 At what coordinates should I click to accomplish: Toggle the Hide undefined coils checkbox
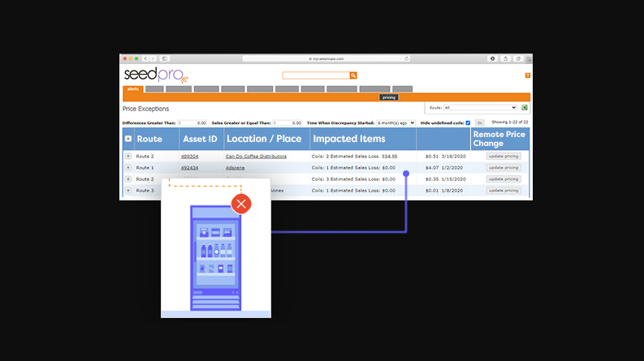click(468, 122)
